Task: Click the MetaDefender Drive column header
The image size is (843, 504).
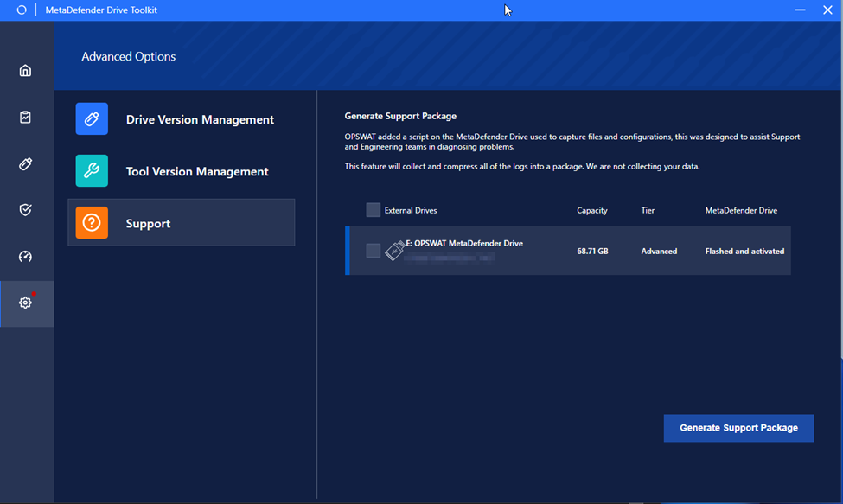Action: (x=741, y=210)
